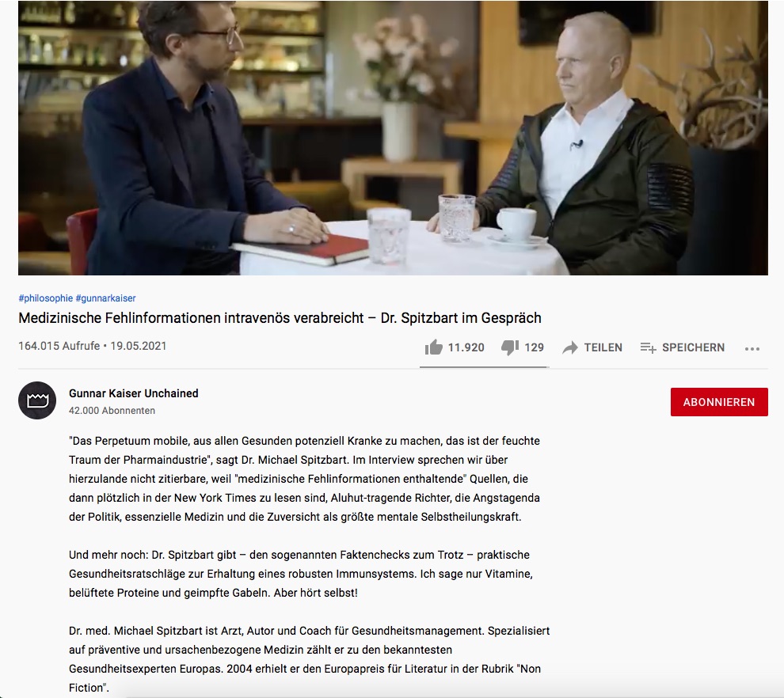Click the like count 11.920
This screenshot has width=784, height=698.
(x=466, y=347)
